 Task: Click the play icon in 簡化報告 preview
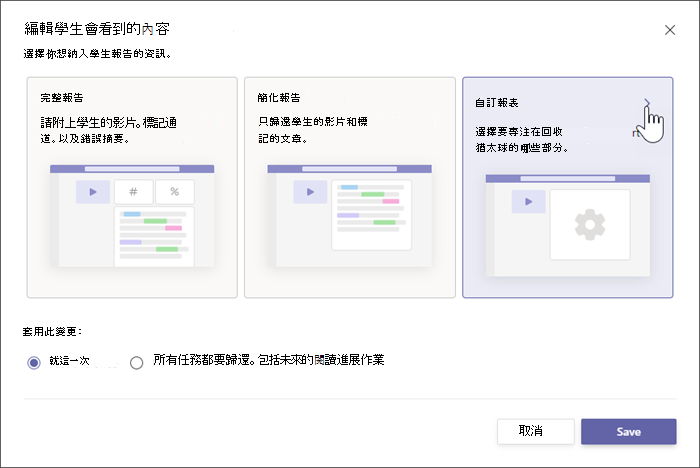pos(310,192)
